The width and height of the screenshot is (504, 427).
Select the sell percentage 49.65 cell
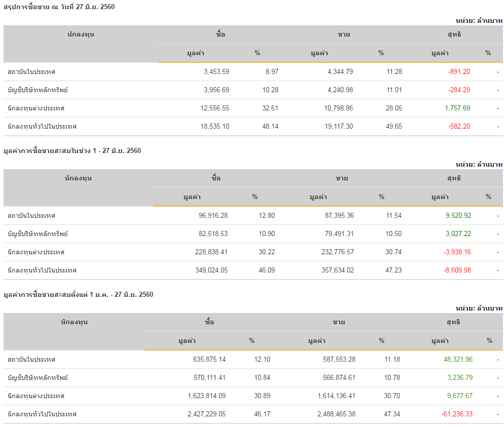click(x=394, y=127)
